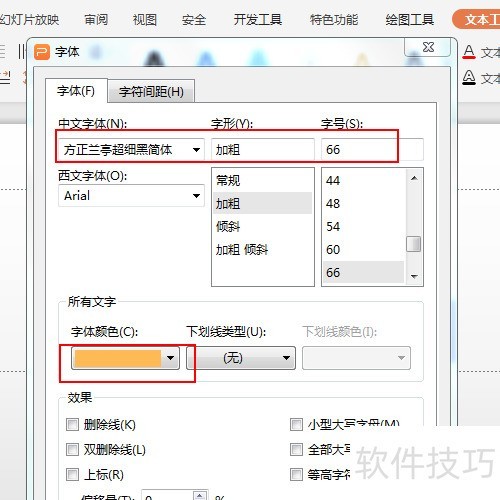Open the font color dropdown arrow

[170, 358]
